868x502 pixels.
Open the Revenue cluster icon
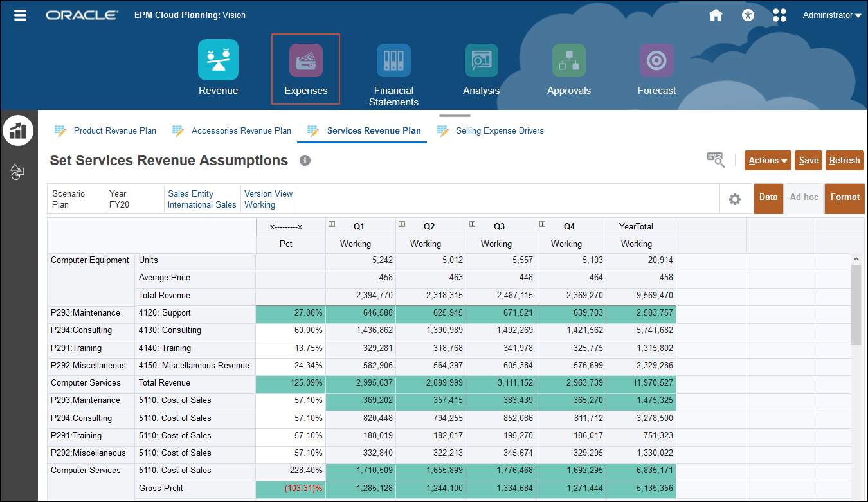point(218,60)
